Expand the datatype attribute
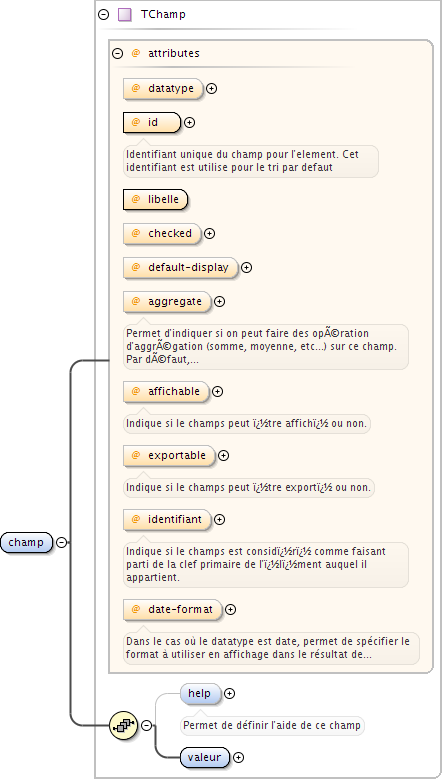The image size is (443, 780). tap(212, 89)
